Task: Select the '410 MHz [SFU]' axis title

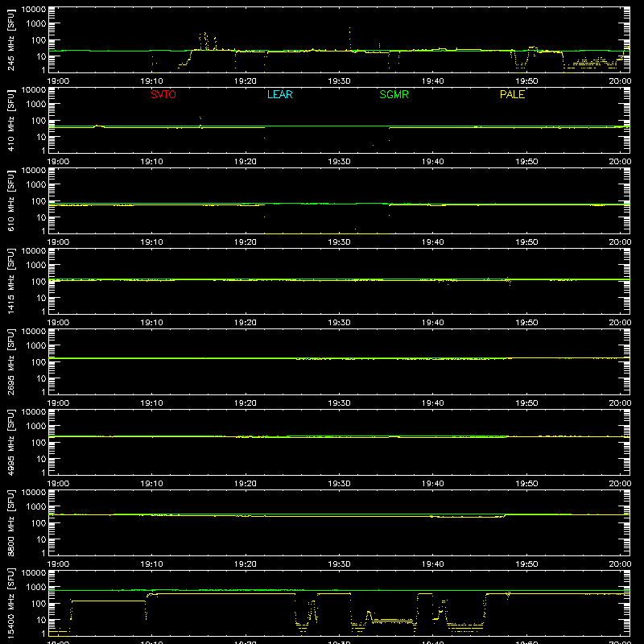Action: click(x=10, y=120)
